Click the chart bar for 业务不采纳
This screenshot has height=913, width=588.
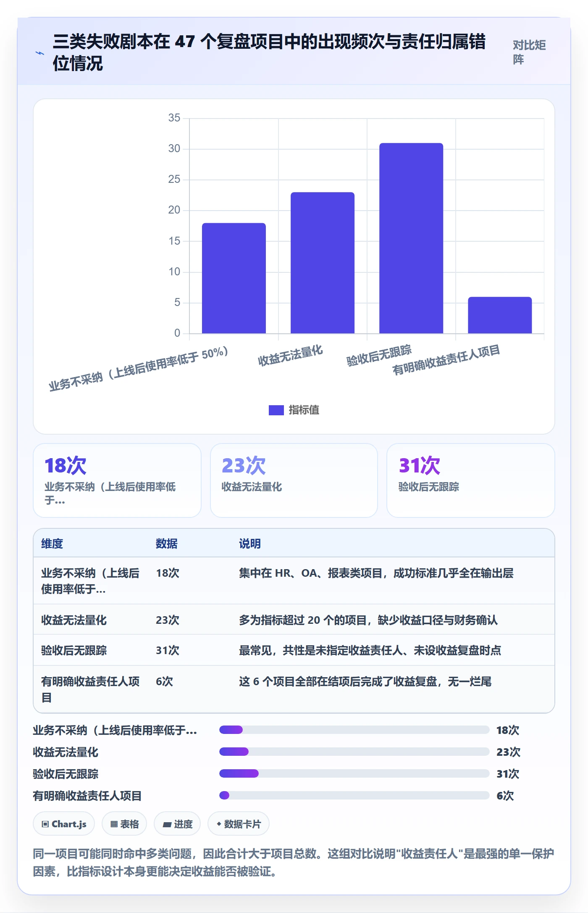point(234,278)
